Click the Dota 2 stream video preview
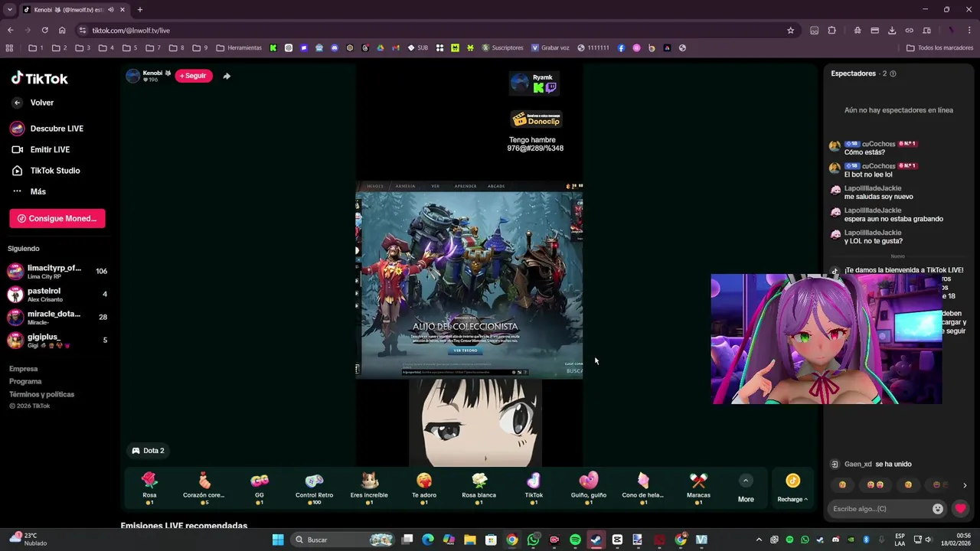 point(469,279)
